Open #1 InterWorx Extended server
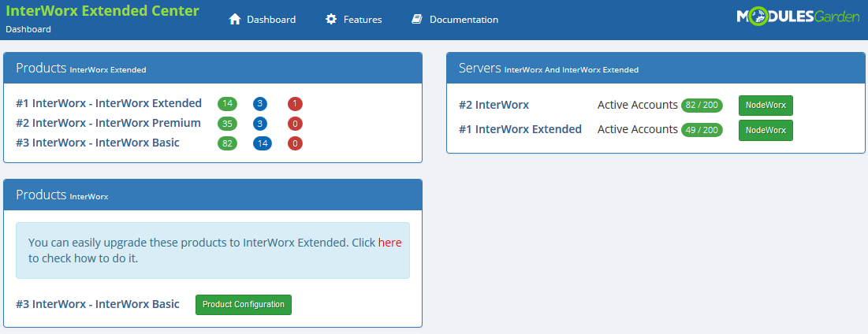The width and height of the screenshot is (868, 334). (520, 129)
